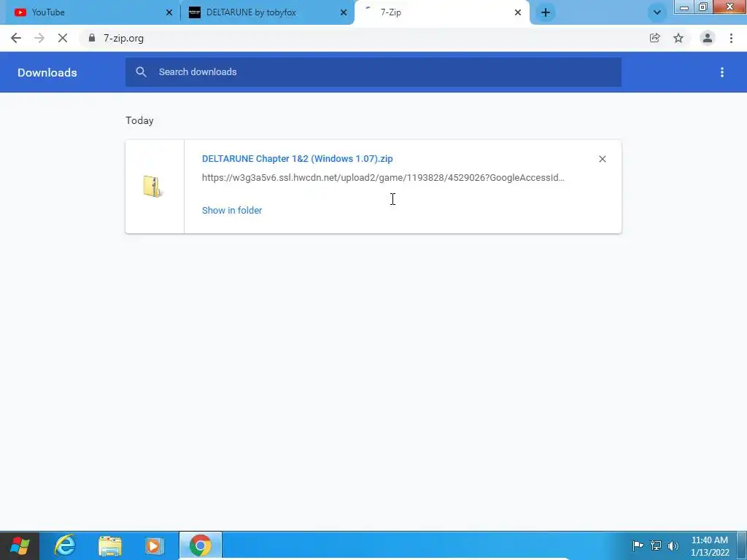Open Windows Explorer from taskbar

coord(110,545)
